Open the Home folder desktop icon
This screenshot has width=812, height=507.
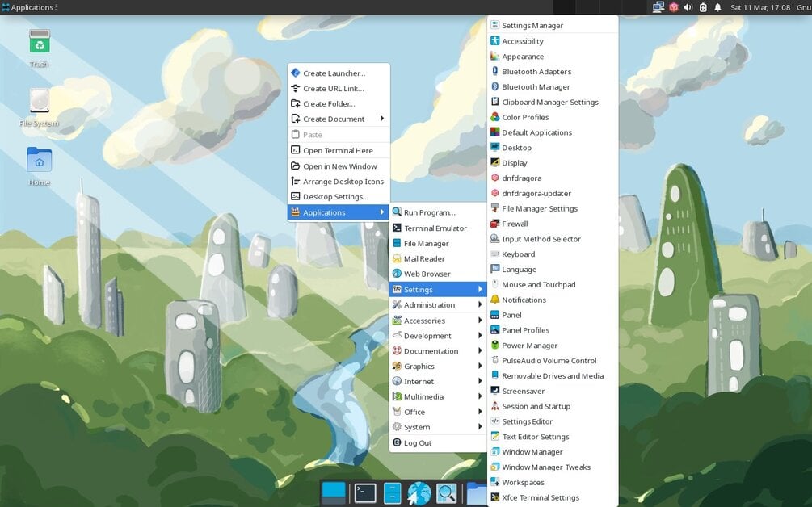point(40,160)
